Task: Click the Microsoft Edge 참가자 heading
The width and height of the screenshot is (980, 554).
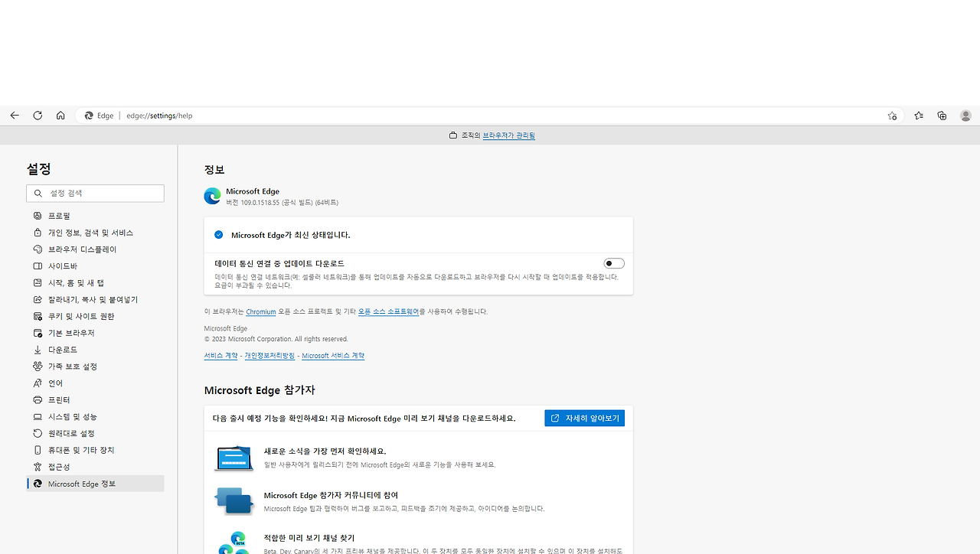Action: pos(260,390)
